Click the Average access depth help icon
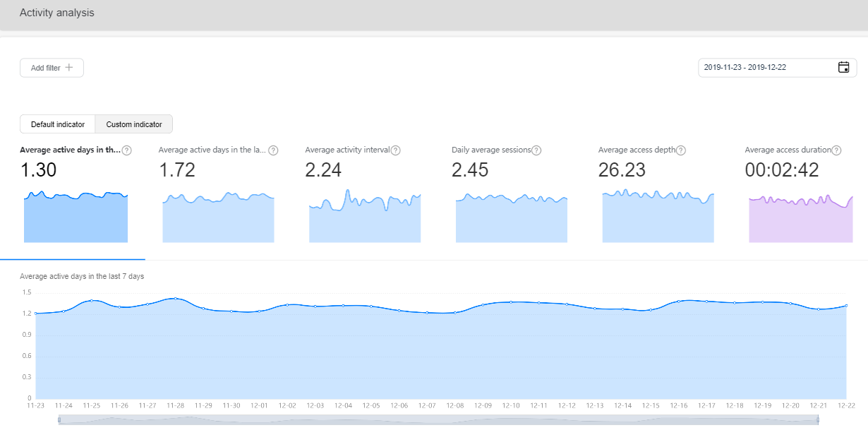The width and height of the screenshot is (868, 435). (681, 150)
